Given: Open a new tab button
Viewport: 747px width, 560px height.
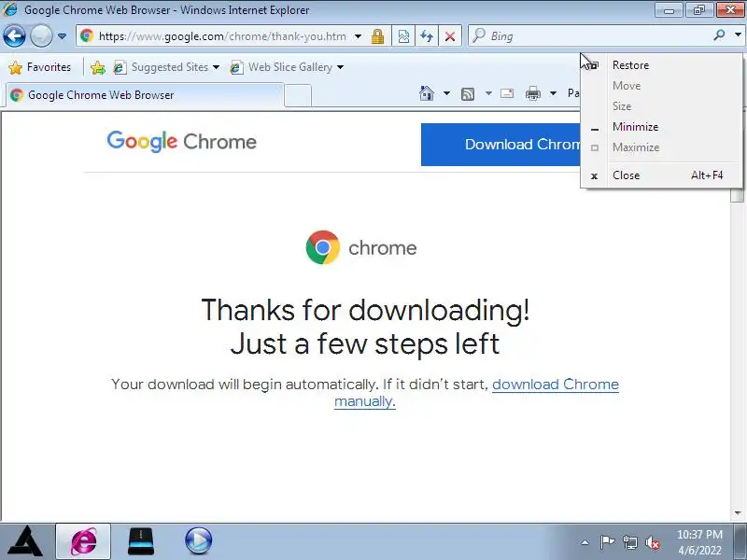Looking at the screenshot, I should click(298, 95).
